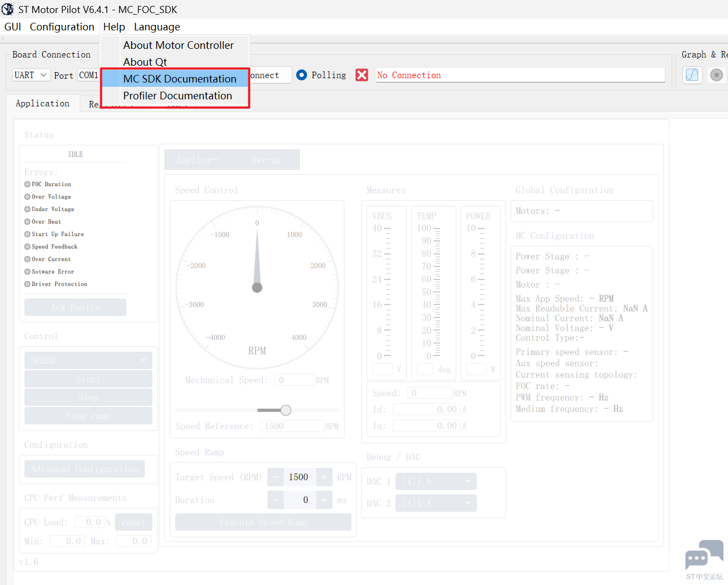Switch to the outer Application tab
The width and height of the screenshot is (728, 585).
point(43,103)
